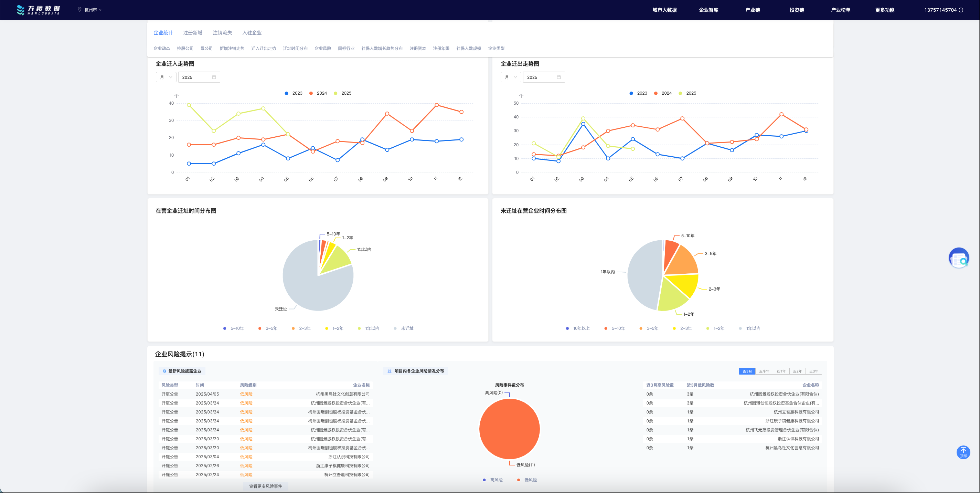Toggle 未迁址 legend item in relocation pie chart

(403, 328)
